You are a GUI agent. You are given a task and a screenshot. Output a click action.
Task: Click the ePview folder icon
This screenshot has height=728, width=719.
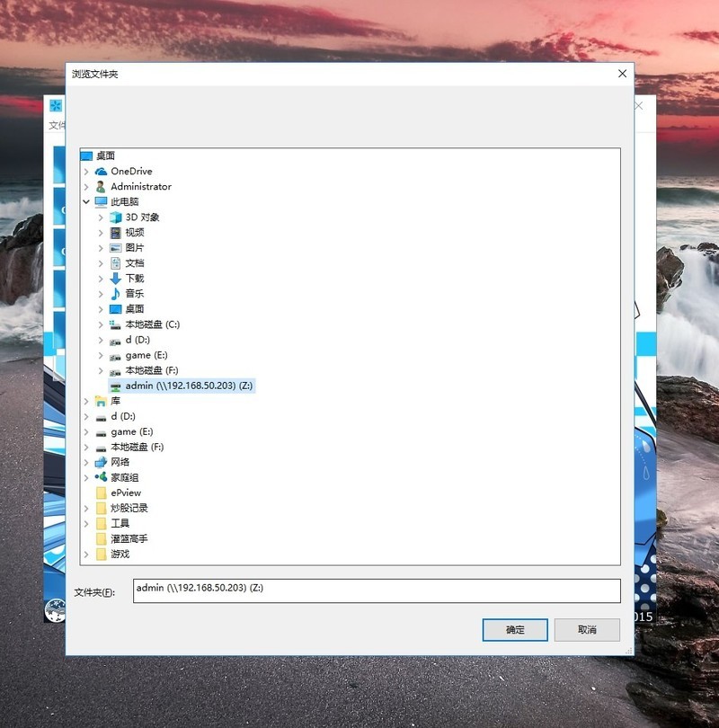pos(101,493)
